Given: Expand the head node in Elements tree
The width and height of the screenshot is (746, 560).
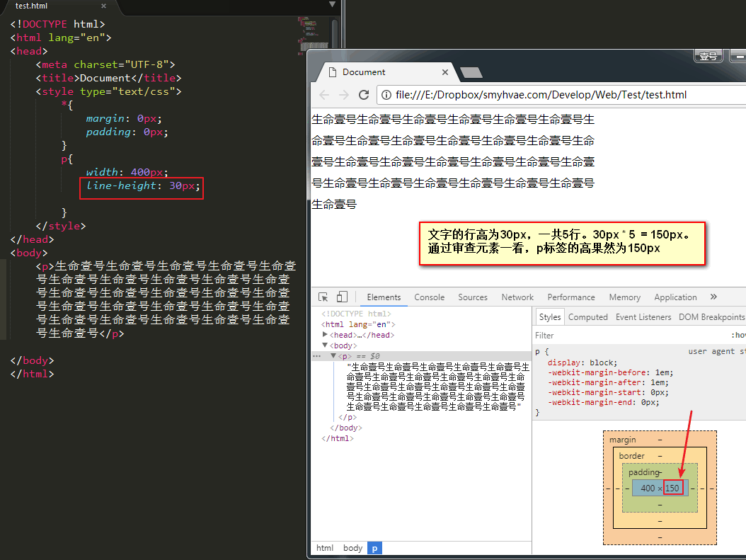Looking at the screenshot, I should tap(324, 334).
